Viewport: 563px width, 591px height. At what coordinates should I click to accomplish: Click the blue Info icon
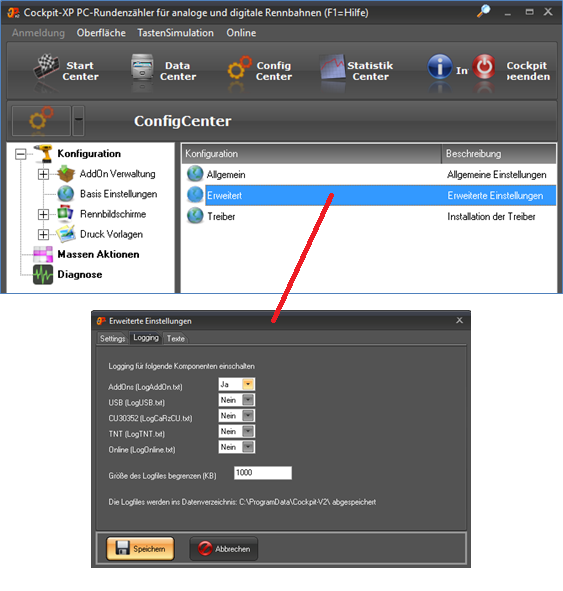(x=439, y=66)
